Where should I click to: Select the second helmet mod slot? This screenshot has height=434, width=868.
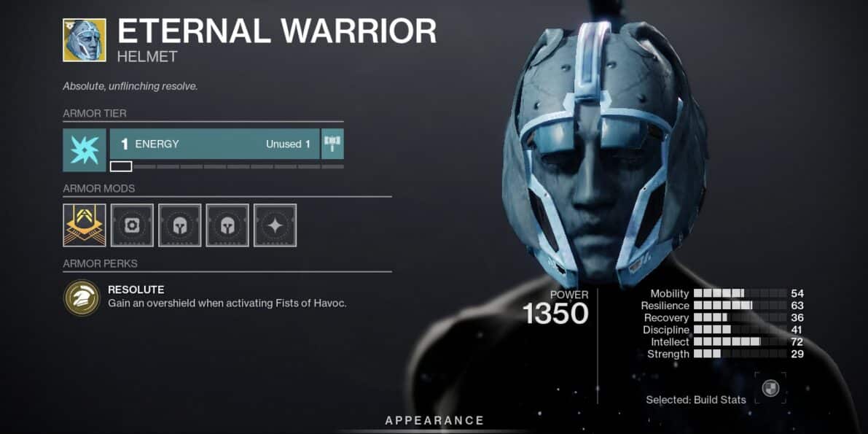[227, 225]
